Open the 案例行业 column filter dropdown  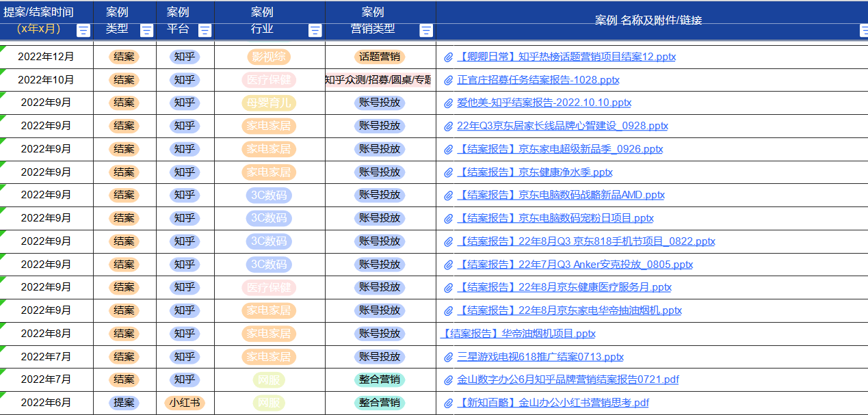coord(315,30)
